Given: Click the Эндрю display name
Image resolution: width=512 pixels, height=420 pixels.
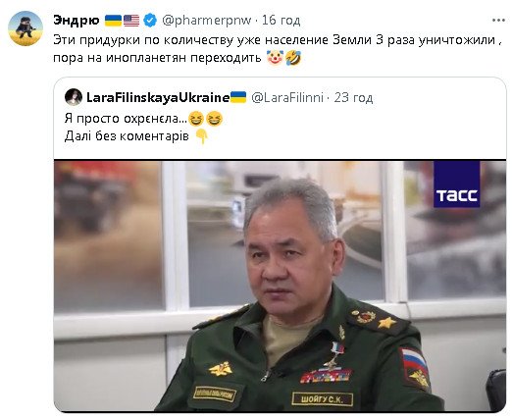Looking at the screenshot, I should pos(77,21).
